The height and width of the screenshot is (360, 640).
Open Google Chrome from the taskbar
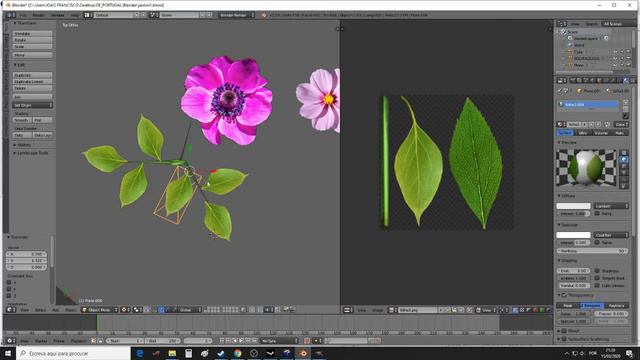(x=238, y=353)
